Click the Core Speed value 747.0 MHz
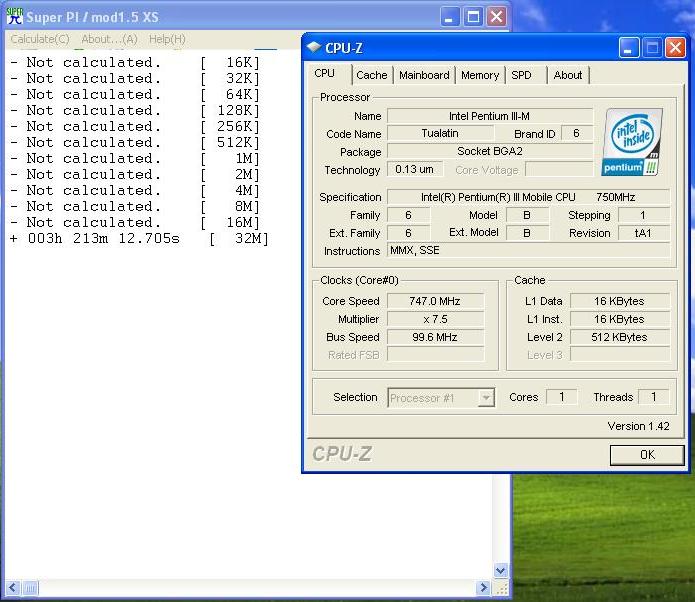 (x=435, y=301)
